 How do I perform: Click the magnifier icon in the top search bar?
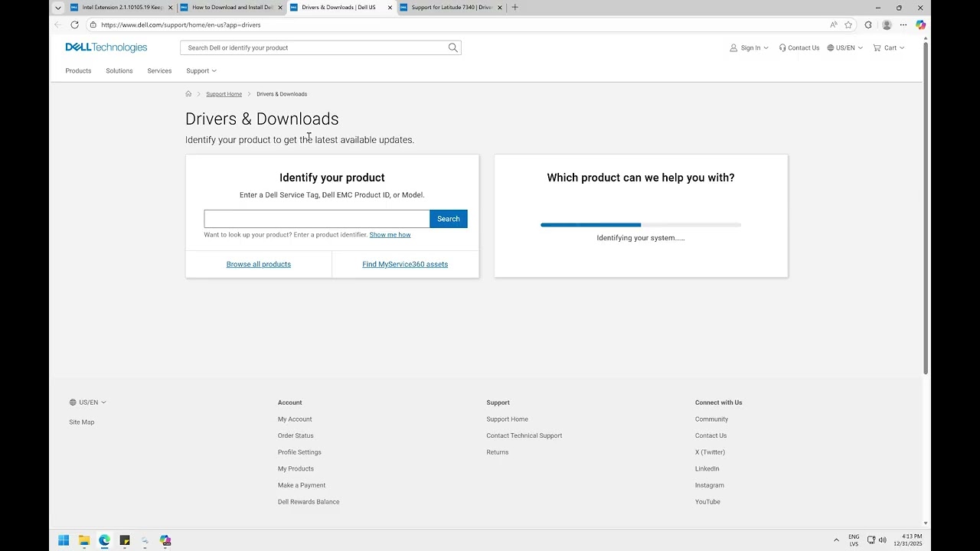click(453, 47)
